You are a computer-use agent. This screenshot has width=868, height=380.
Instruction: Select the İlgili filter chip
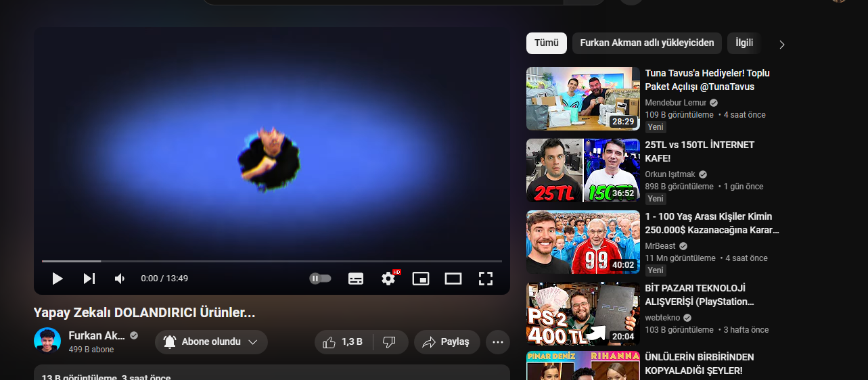tap(744, 43)
